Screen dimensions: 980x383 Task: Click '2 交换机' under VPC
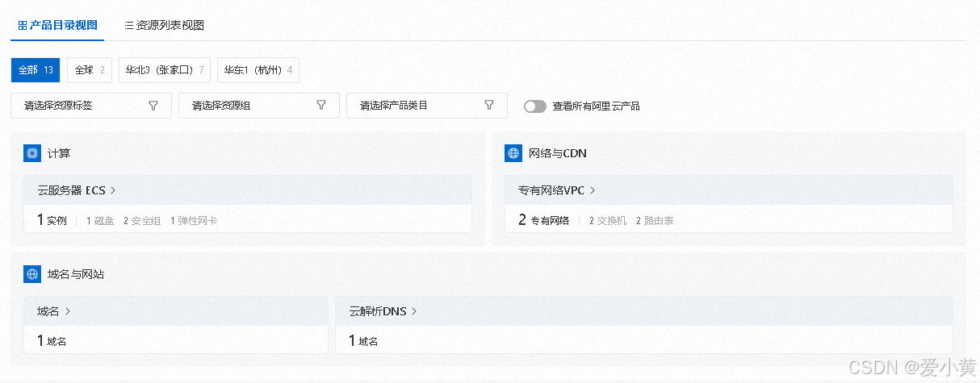point(608,220)
